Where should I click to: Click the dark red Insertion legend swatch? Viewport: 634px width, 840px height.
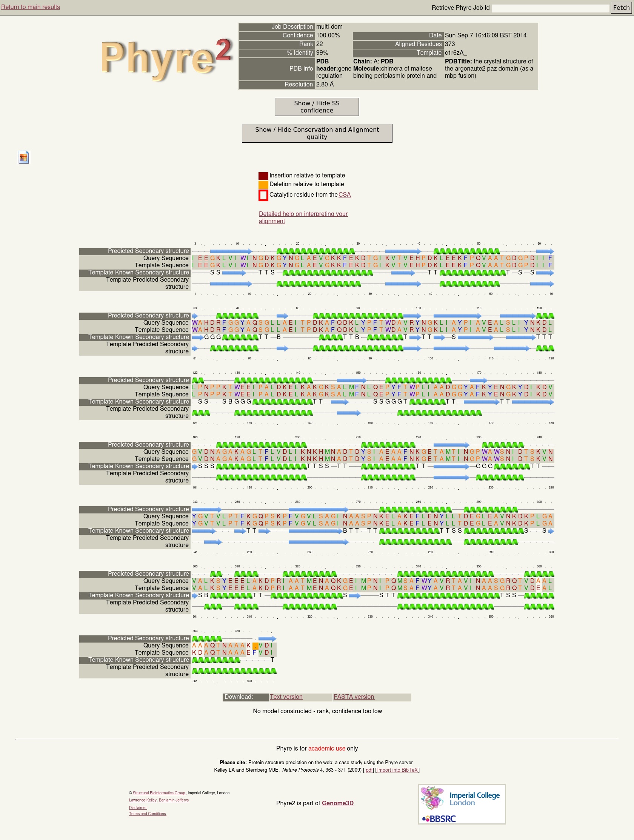tap(263, 176)
